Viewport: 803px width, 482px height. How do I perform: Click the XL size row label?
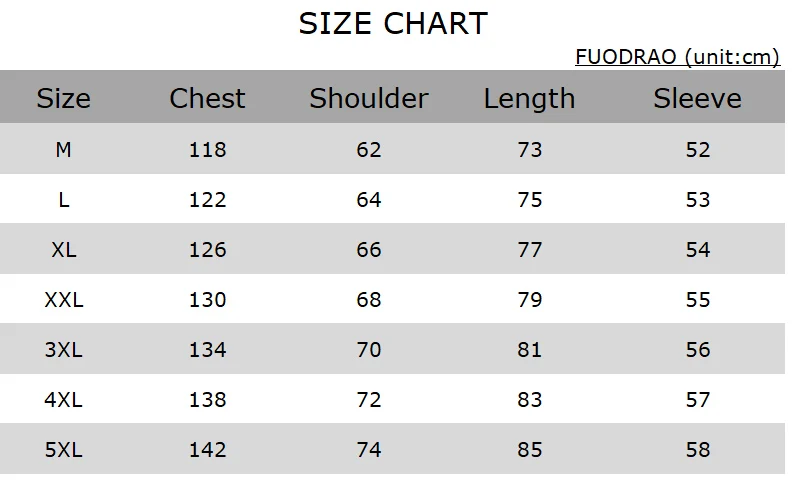[64, 249]
